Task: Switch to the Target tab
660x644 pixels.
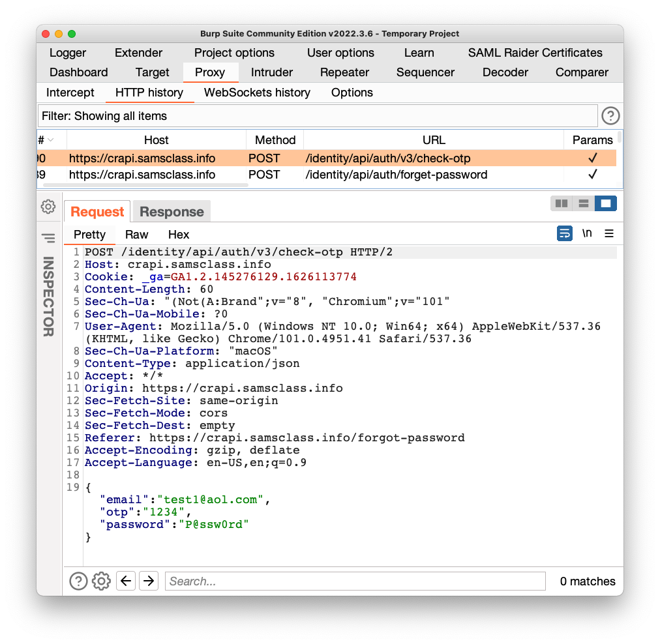Action: (x=153, y=72)
